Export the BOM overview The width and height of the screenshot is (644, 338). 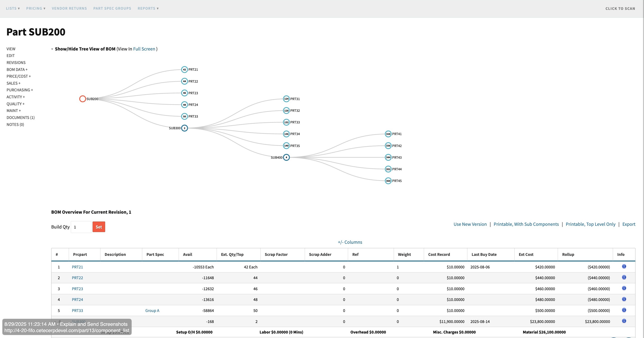pos(629,224)
